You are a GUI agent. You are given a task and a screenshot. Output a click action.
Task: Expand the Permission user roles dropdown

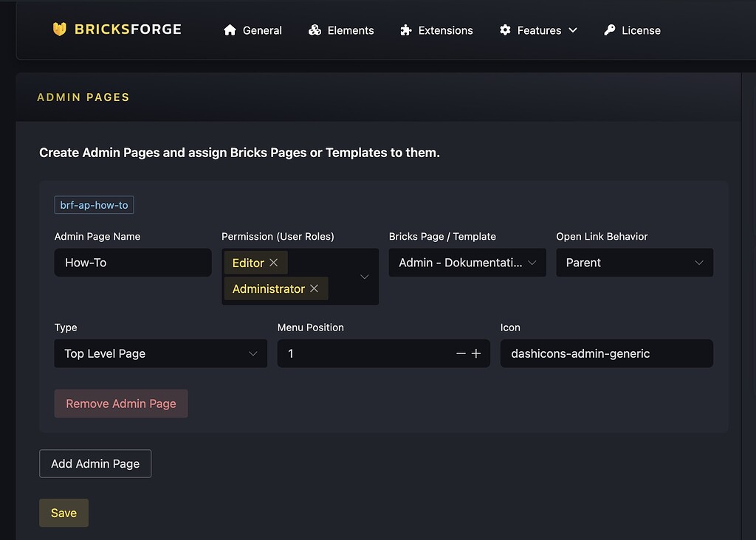[363, 275]
